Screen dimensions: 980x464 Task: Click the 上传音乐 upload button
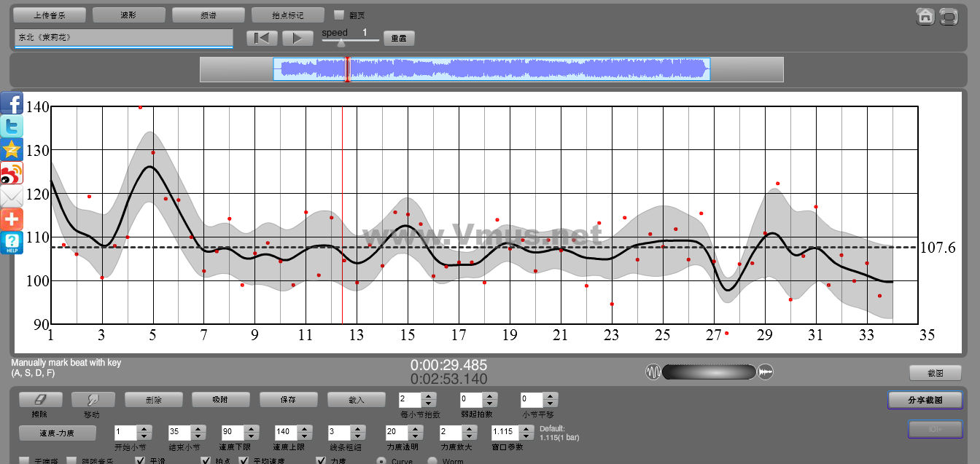pyautogui.click(x=50, y=15)
